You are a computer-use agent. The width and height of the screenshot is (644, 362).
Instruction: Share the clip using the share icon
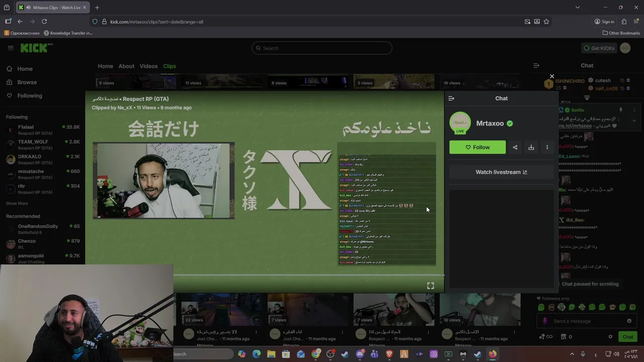(515, 147)
